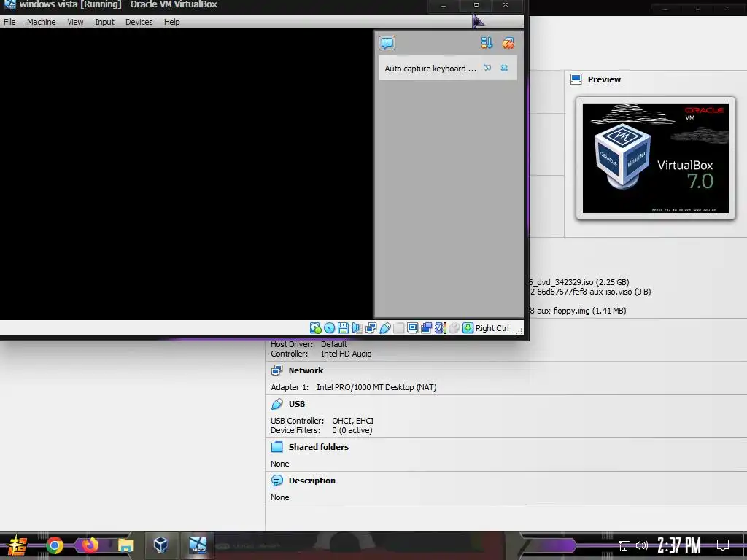Minimize the windows vista VM window
Viewport: 747px width, 560px height.
click(444, 5)
